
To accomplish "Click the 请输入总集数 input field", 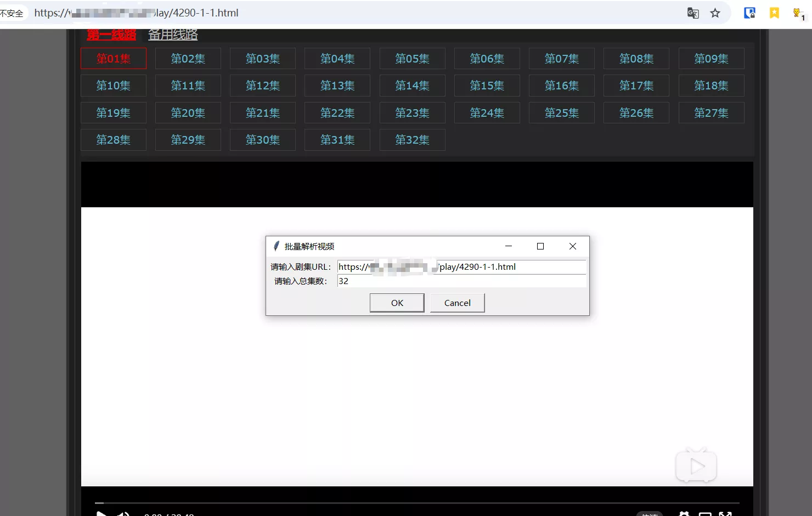I will click(462, 281).
